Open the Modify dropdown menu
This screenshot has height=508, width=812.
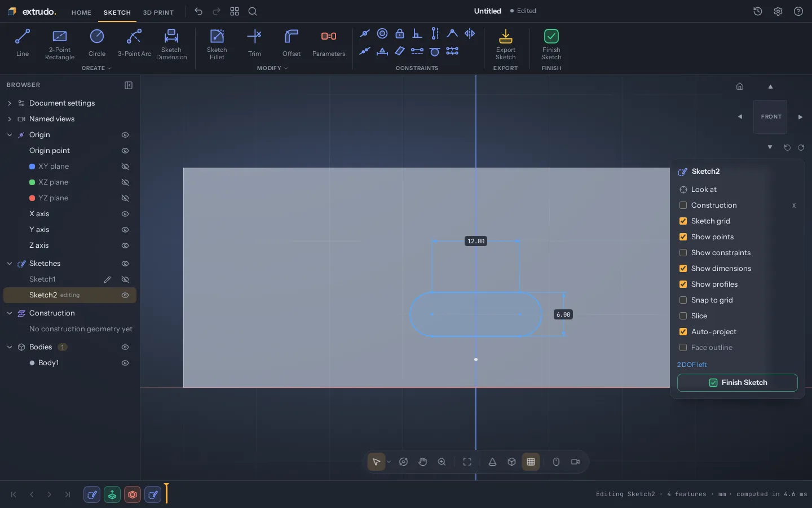pos(272,68)
